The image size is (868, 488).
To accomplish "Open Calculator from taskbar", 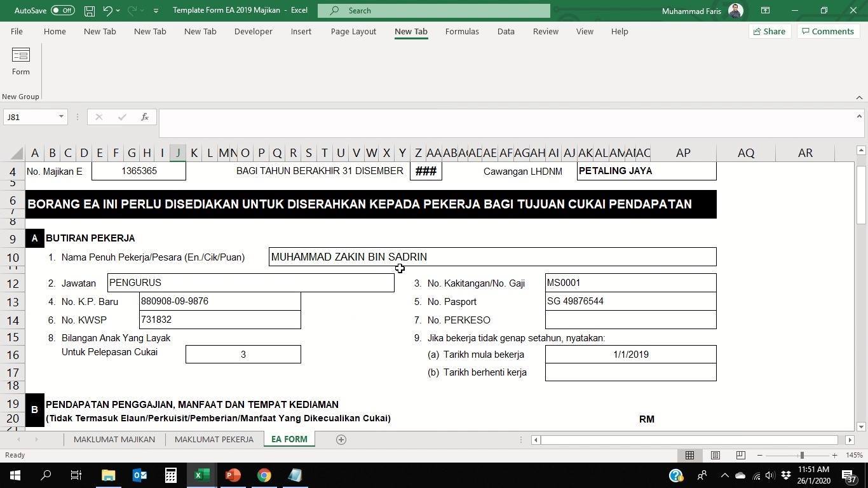I will [x=170, y=475].
